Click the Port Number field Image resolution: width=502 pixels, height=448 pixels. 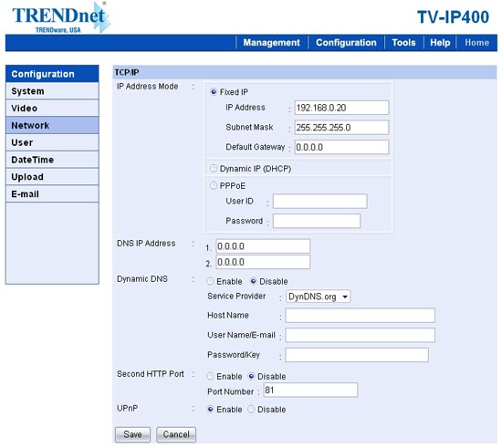[x=310, y=391]
